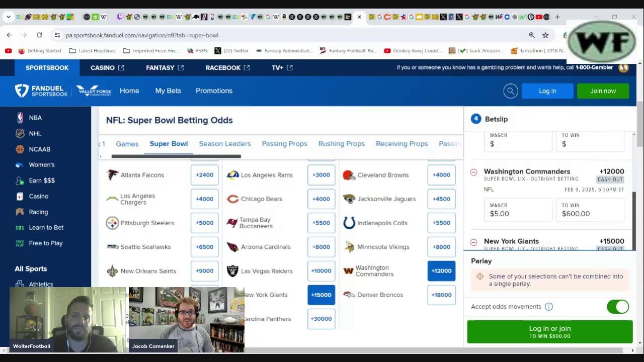The width and height of the screenshot is (644, 362).
Task: Click the Las Vegas Raiders logo
Action: click(x=232, y=271)
